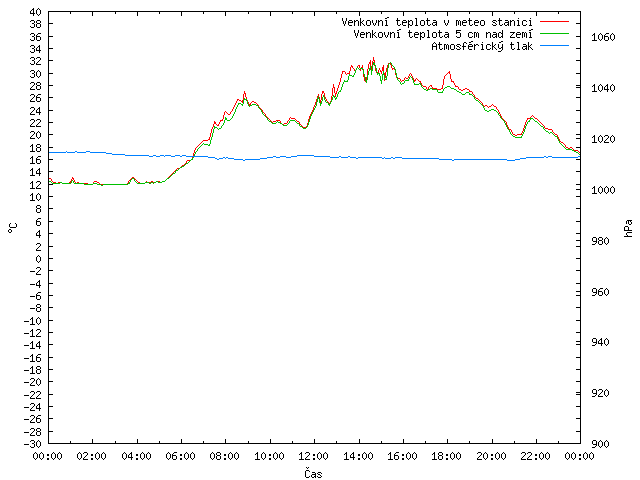This screenshot has height=480, width=640.
Task: Click the green legend line sample
Action: (x=554, y=33)
